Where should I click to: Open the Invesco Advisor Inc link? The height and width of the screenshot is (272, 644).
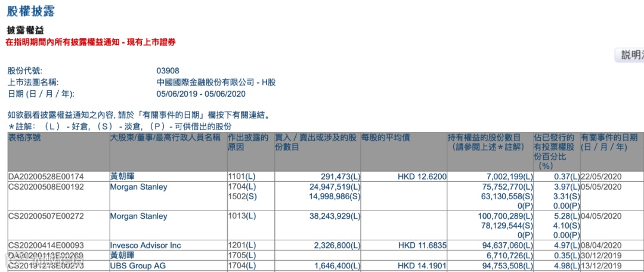click(x=145, y=246)
